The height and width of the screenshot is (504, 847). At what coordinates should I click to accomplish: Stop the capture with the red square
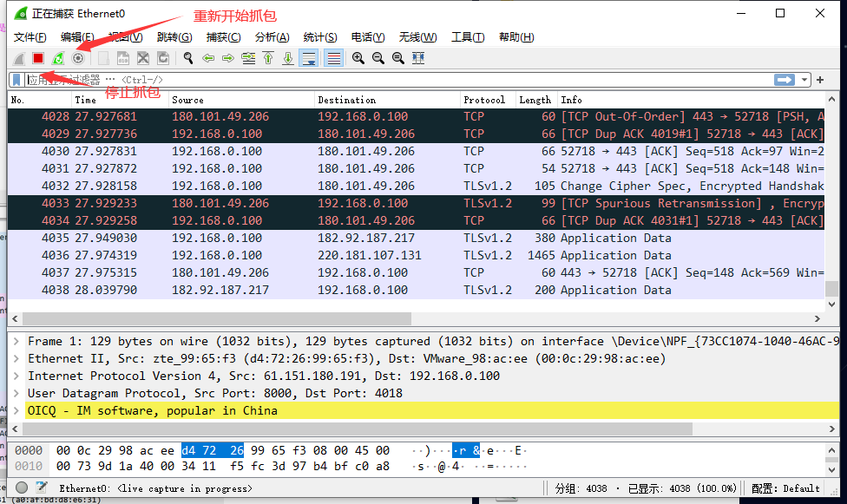pos(38,58)
